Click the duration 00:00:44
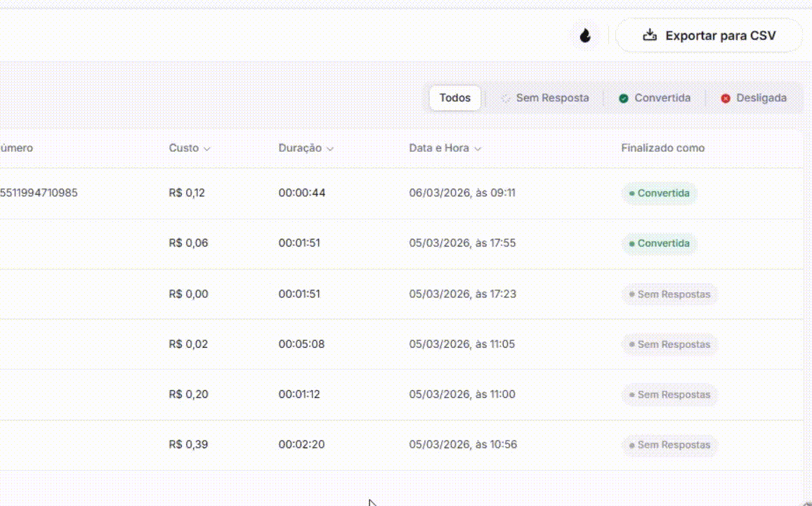The image size is (812, 506). pyautogui.click(x=302, y=193)
